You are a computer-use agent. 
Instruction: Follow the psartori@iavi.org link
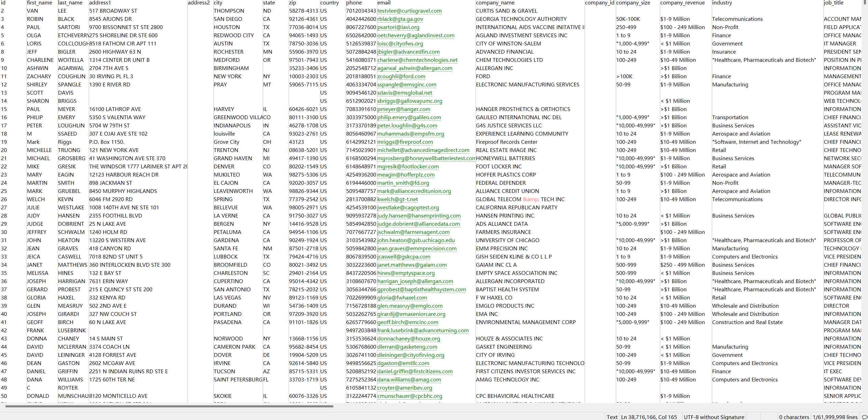(x=398, y=27)
